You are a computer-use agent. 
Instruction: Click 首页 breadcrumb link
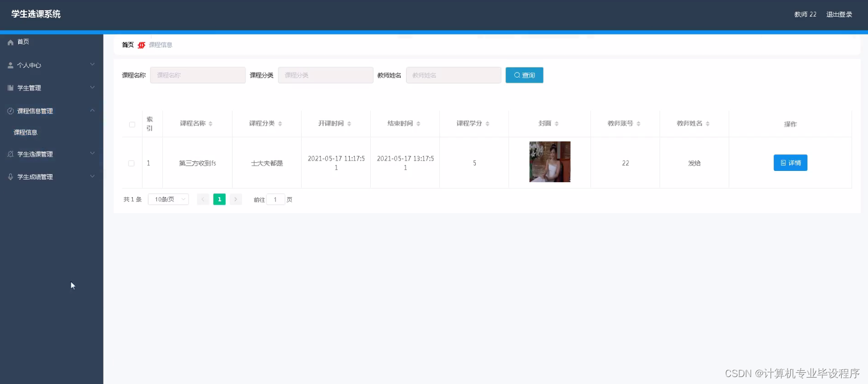click(x=128, y=45)
